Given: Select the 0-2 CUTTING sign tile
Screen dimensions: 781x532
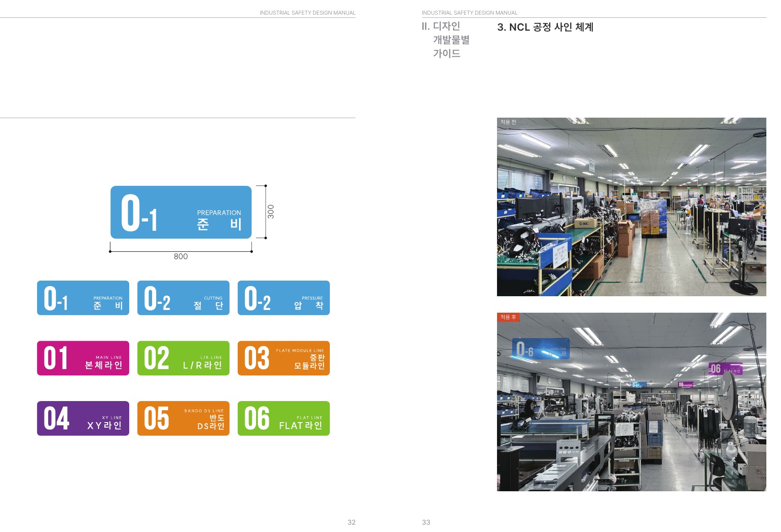Looking at the screenshot, I should (183, 298).
